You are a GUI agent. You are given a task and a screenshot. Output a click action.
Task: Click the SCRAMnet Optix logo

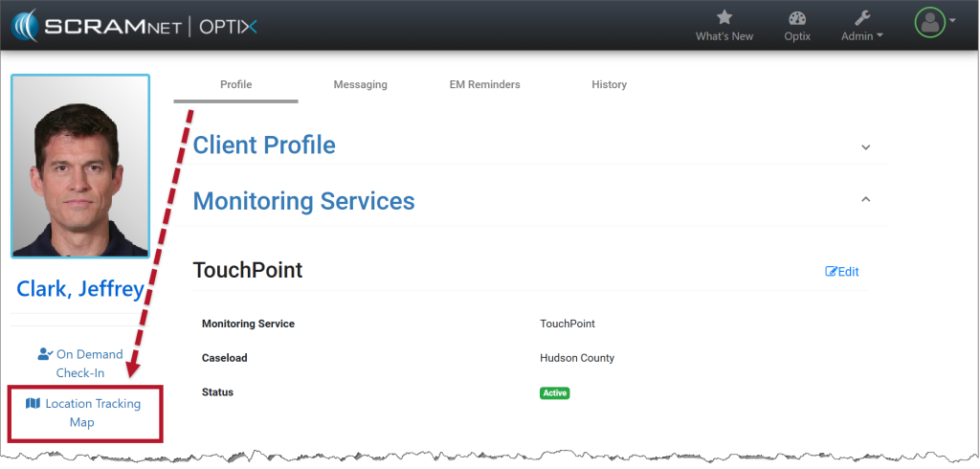tap(134, 24)
